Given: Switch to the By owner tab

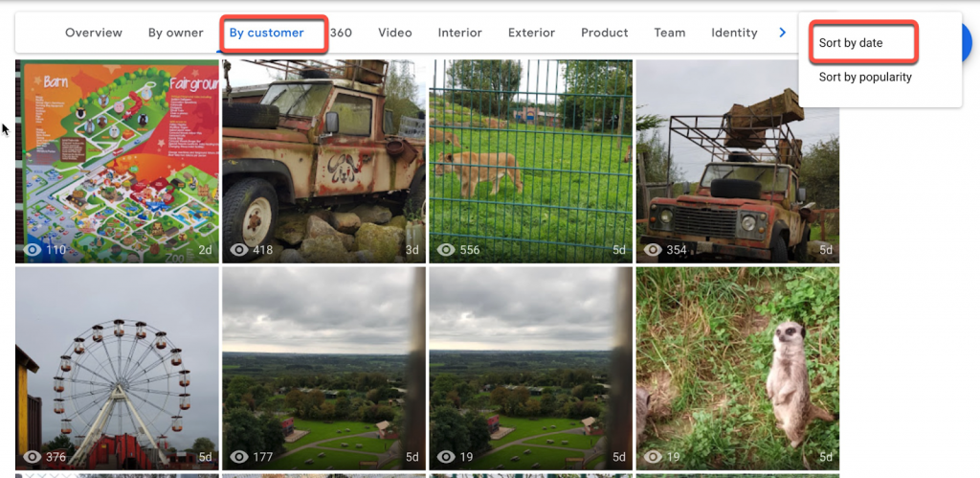Looking at the screenshot, I should [176, 33].
